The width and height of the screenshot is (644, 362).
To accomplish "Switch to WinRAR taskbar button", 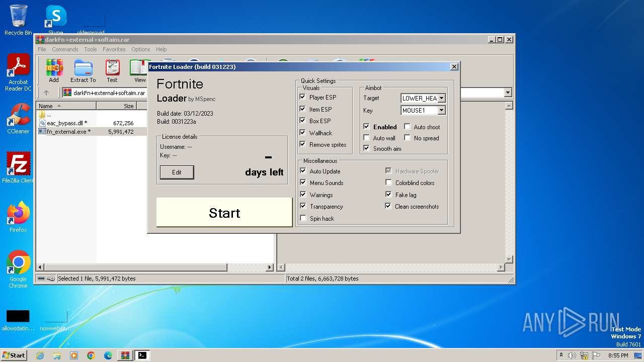I will pos(125,355).
